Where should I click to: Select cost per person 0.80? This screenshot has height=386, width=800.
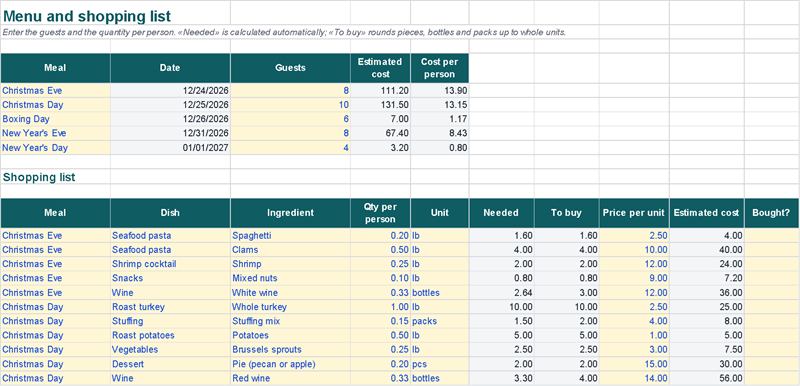point(439,148)
